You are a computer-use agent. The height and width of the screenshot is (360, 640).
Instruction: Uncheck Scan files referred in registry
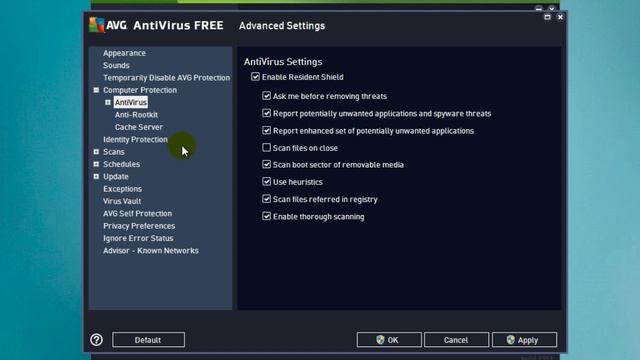267,199
